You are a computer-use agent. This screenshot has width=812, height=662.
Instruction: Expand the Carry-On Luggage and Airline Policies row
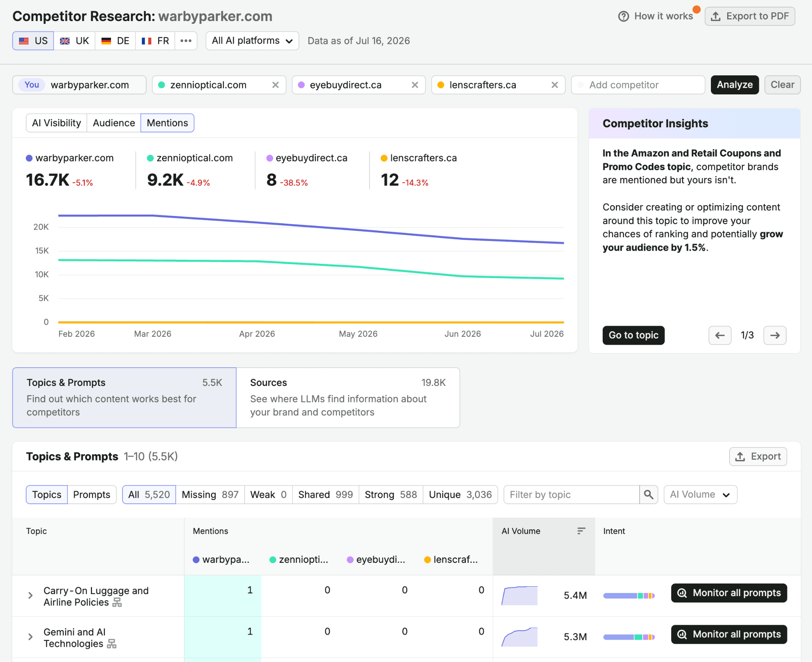pyautogui.click(x=31, y=595)
